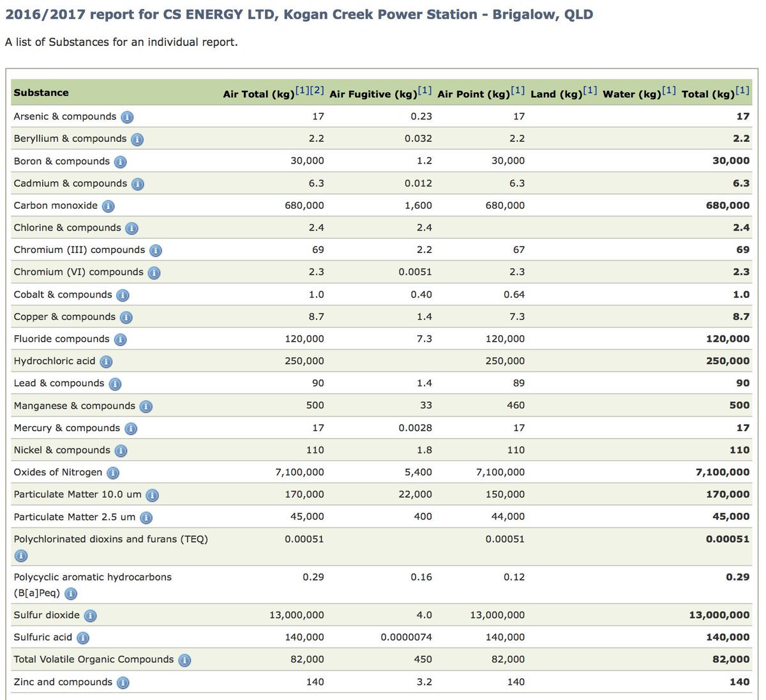Open info icon for Sulfuric acid
Viewport: 766px width, 700px height.
click(x=83, y=638)
